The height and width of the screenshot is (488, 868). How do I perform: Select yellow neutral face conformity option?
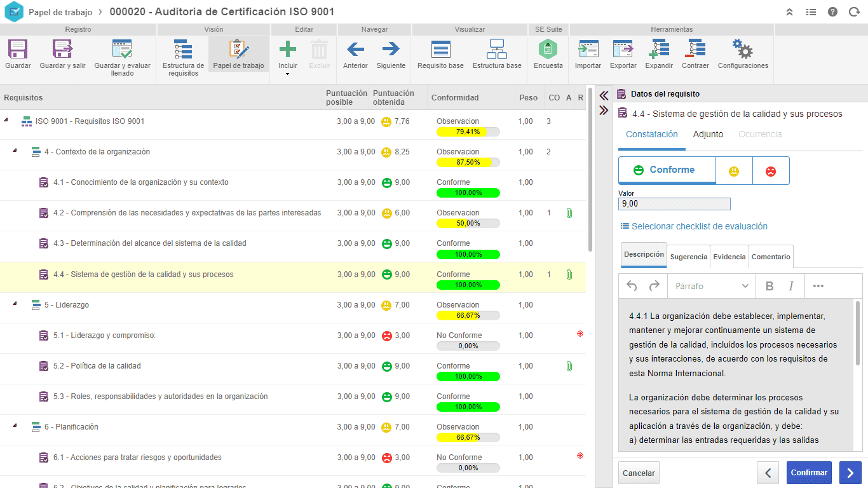pos(734,171)
